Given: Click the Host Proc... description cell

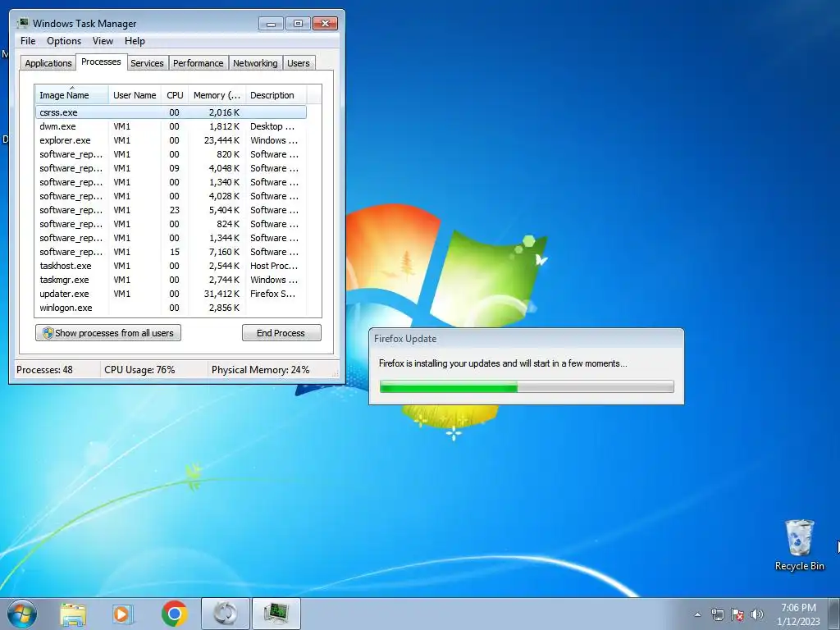Looking at the screenshot, I should pyautogui.click(x=274, y=266).
